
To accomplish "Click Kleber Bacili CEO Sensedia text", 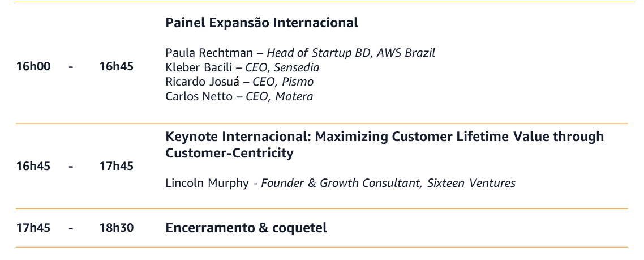I will [242, 67].
